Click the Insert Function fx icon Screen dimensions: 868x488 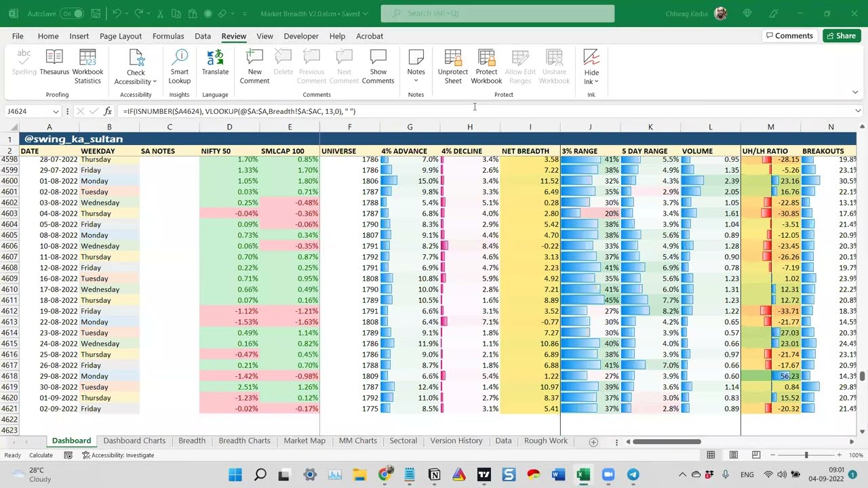point(108,111)
